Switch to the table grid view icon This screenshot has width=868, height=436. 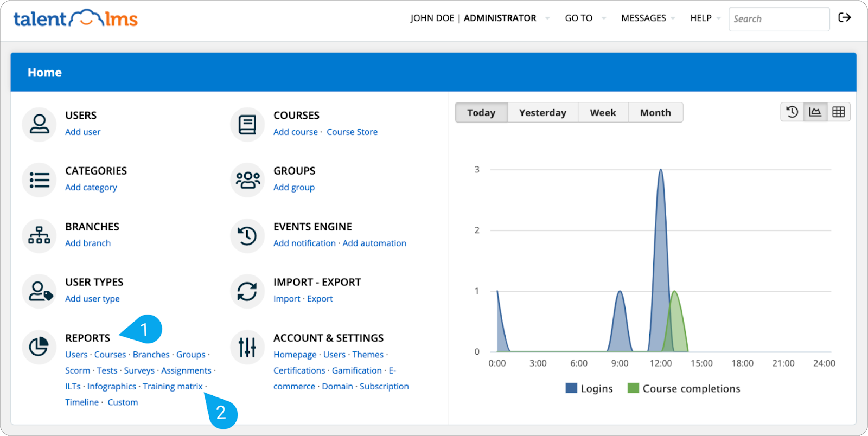coord(838,112)
